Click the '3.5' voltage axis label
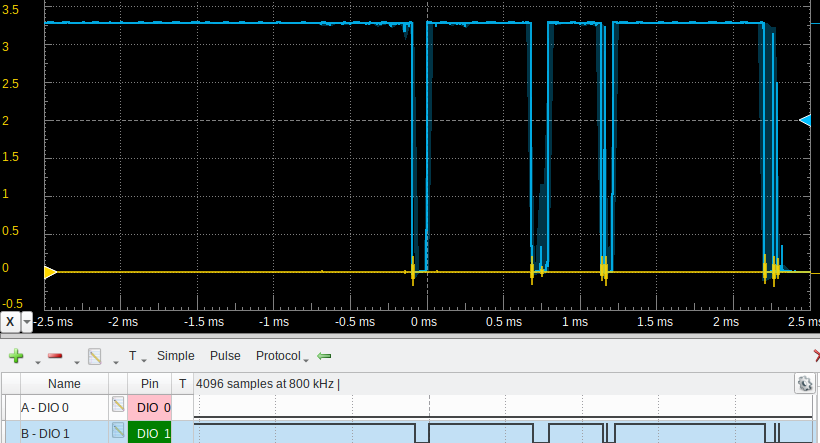The width and height of the screenshot is (820, 443). coord(10,10)
